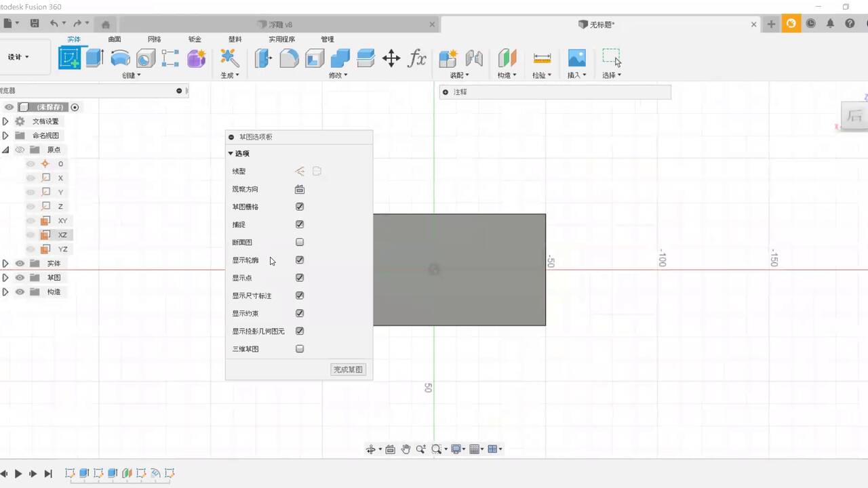Switch to the 网格 tab
This screenshot has width=868, height=488.
click(x=155, y=39)
